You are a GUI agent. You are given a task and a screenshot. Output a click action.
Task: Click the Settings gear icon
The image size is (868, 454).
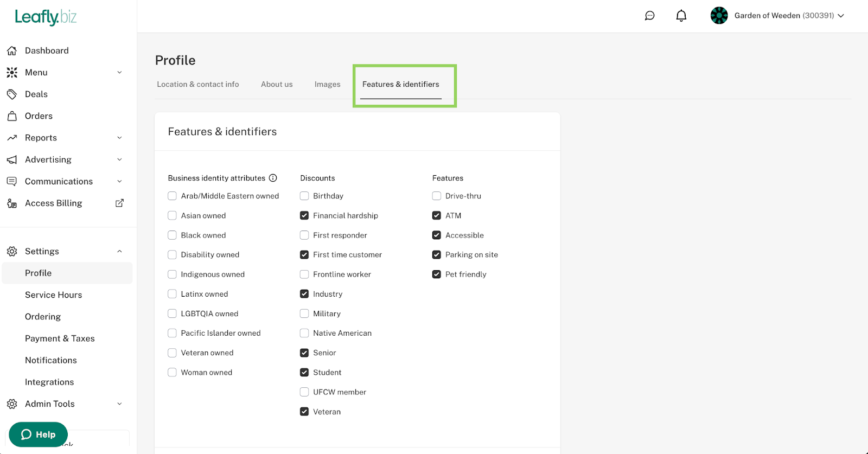[12, 251]
